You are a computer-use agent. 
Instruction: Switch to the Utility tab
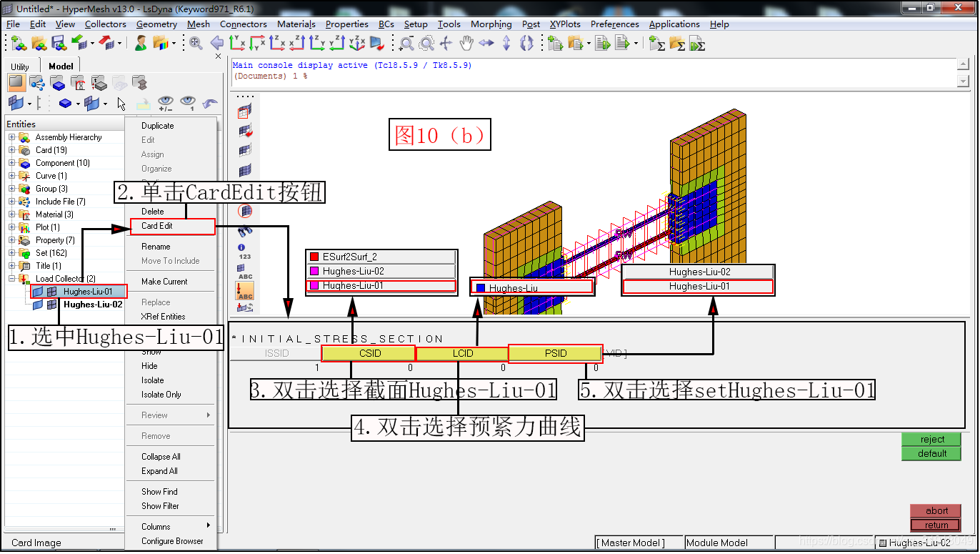[20, 66]
